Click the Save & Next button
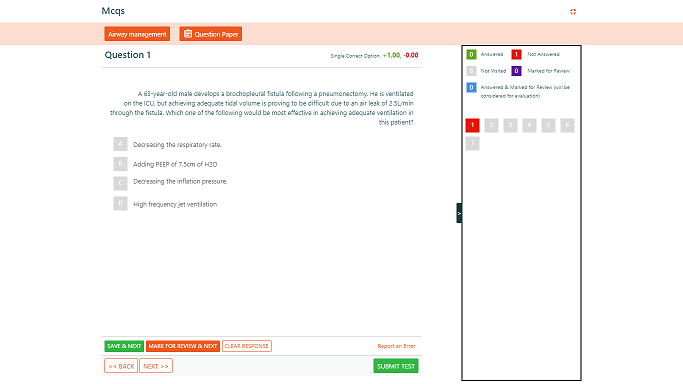 coord(124,346)
